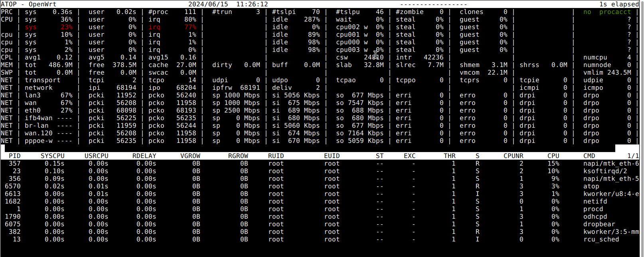
Task: Select the ksoftirqd/2 process name
Action: click(605, 171)
